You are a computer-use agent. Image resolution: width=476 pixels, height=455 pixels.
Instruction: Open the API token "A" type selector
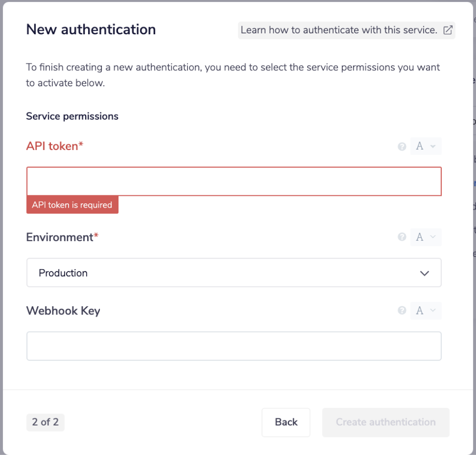426,146
